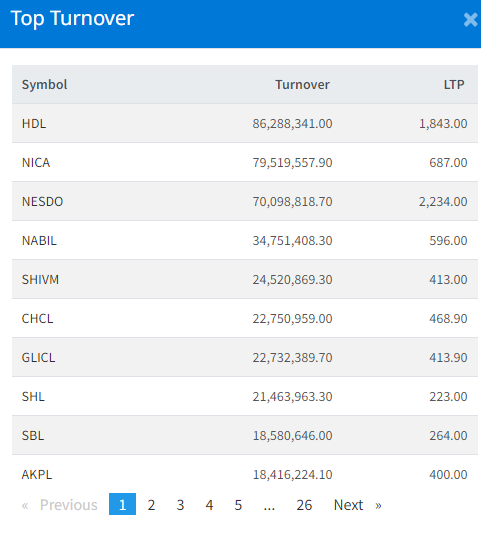Screen dimensions: 481x533
Task: Go to pagination page 4
Action: [x=209, y=505]
